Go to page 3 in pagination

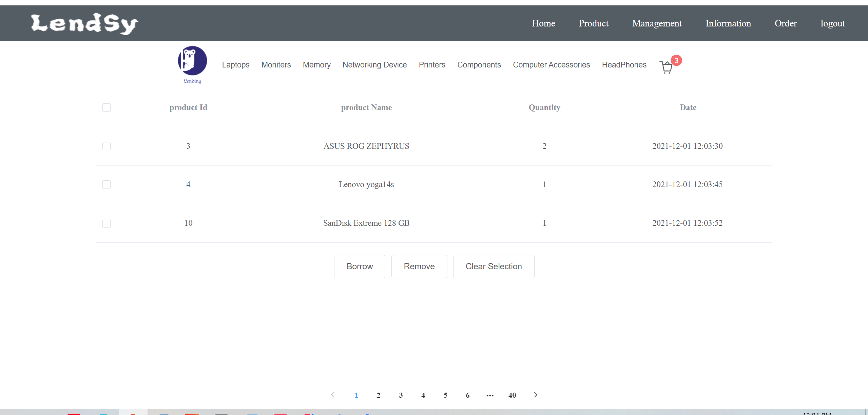pos(401,395)
